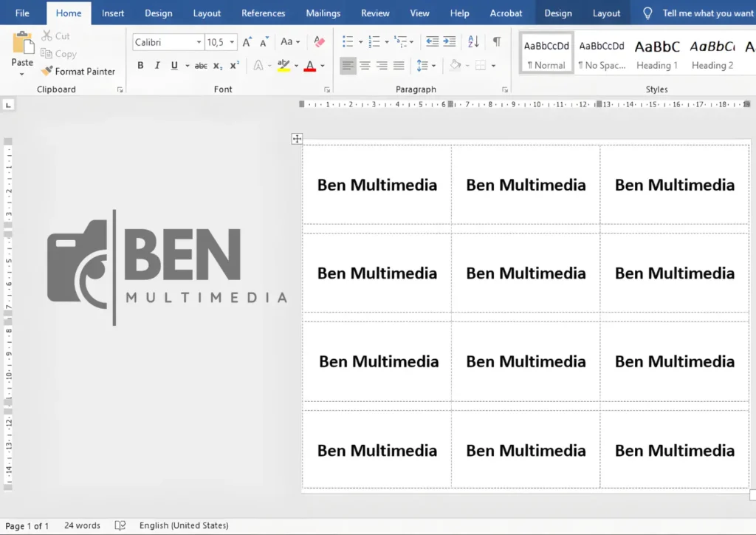This screenshot has width=756, height=535.
Task: Apply Superscript formatting
Action: (234, 66)
